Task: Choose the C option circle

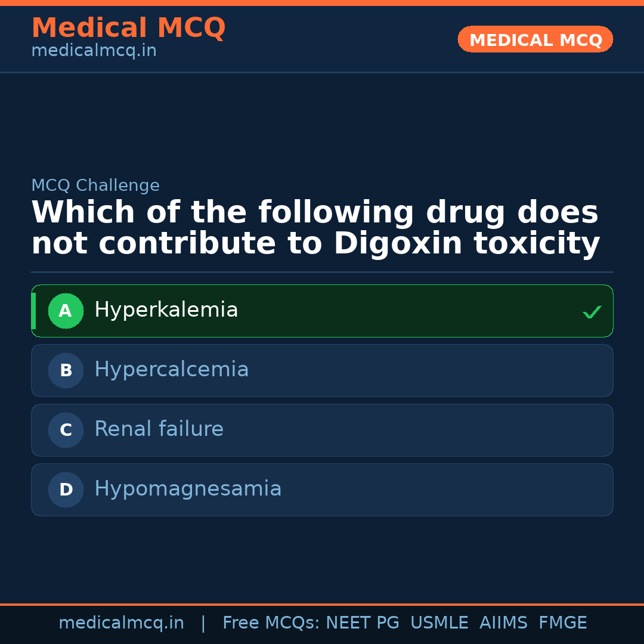Action: point(66,430)
